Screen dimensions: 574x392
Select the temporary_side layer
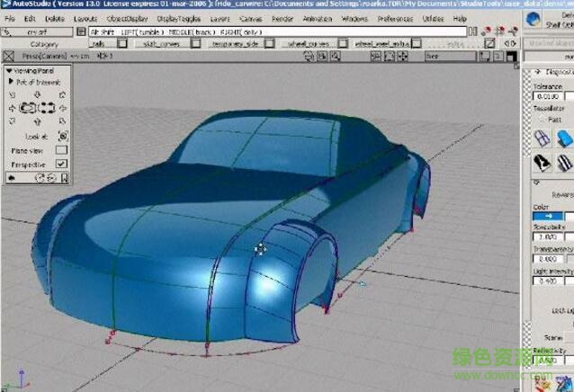(x=236, y=44)
